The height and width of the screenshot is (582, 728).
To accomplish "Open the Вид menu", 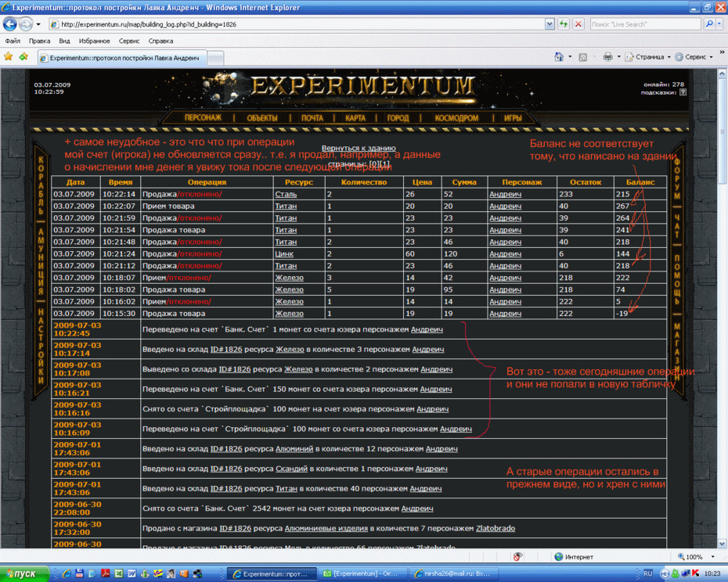I will [64, 41].
